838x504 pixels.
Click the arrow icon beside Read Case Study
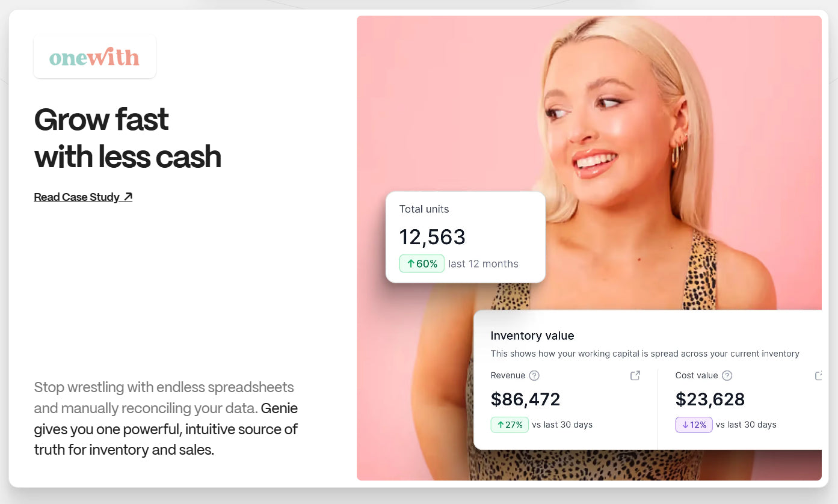[x=128, y=197]
